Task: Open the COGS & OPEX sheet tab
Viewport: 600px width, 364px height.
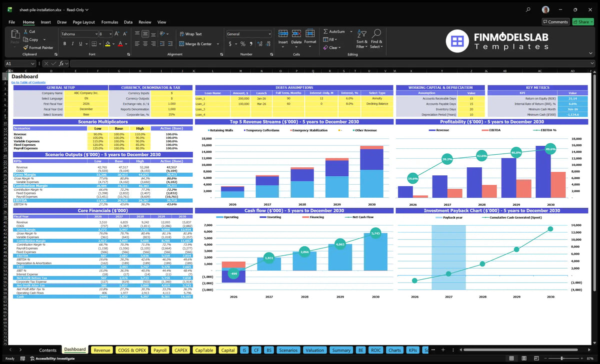Action: pyautogui.click(x=132, y=350)
